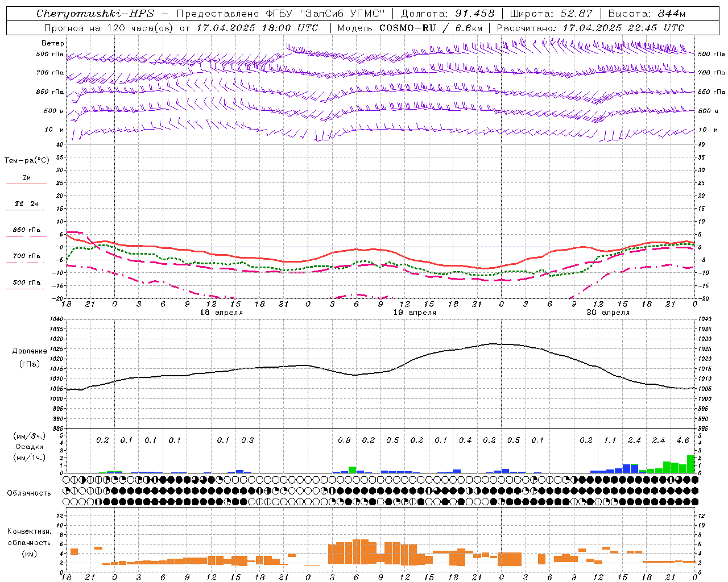Select the 500 м wind level label on the left

pos(54,111)
